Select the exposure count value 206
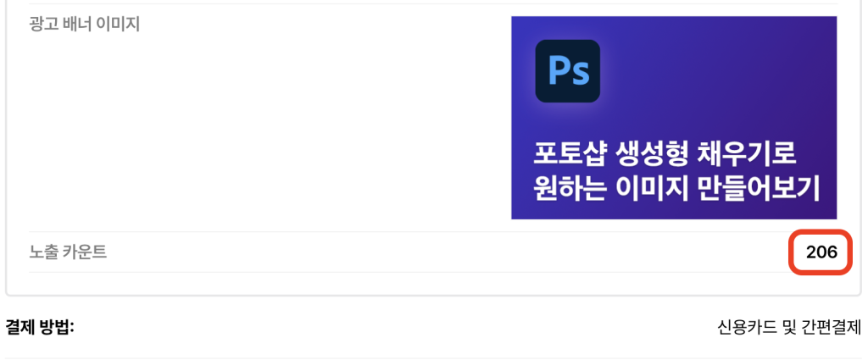Viewport: 868px width, 360px height. 821,252
